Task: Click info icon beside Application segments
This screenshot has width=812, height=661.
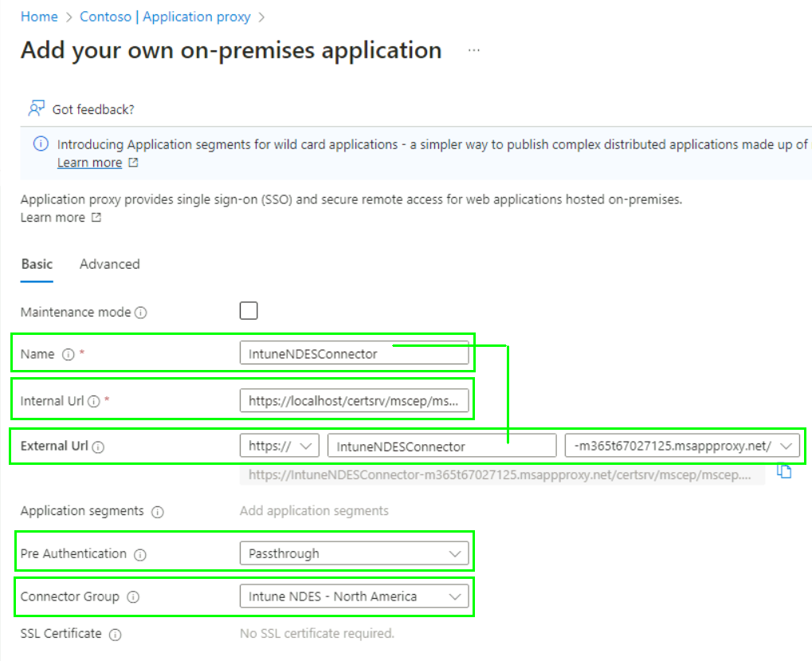Action: coord(158,512)
